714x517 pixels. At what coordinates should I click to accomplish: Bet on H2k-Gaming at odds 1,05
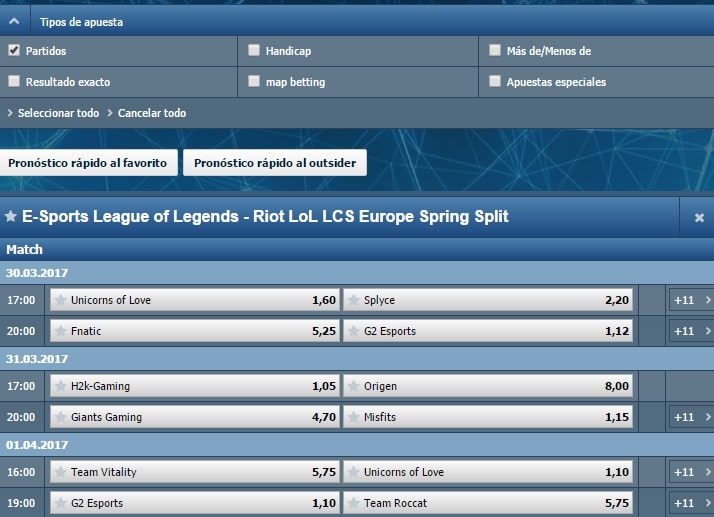pos(195,386)
